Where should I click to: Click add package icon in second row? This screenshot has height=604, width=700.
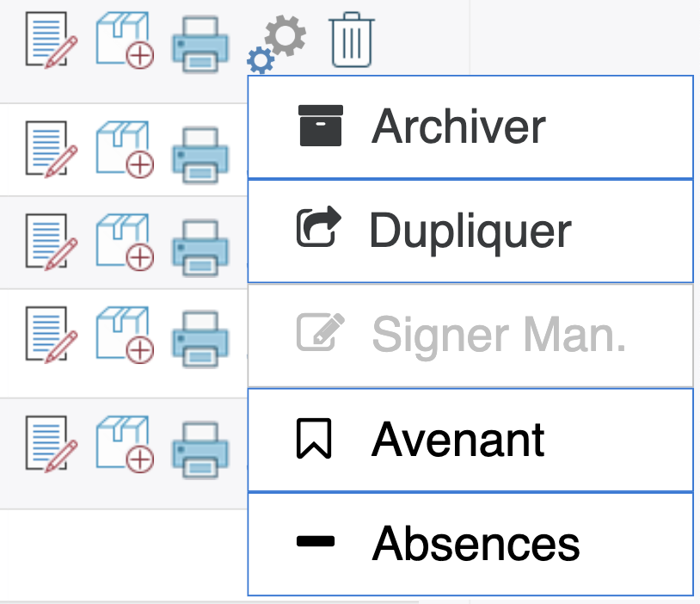pos(125,149)
